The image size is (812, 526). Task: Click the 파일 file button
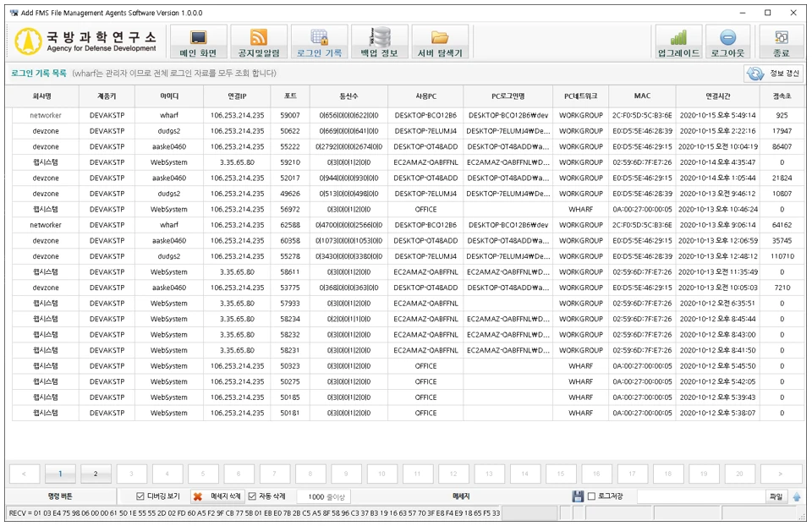click(776, 496)
